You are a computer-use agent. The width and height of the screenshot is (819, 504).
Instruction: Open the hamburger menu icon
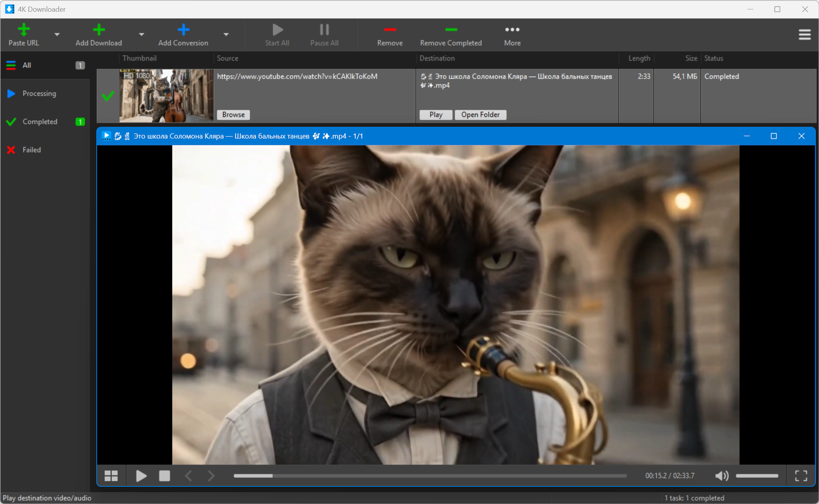click(x=805, y=34)
